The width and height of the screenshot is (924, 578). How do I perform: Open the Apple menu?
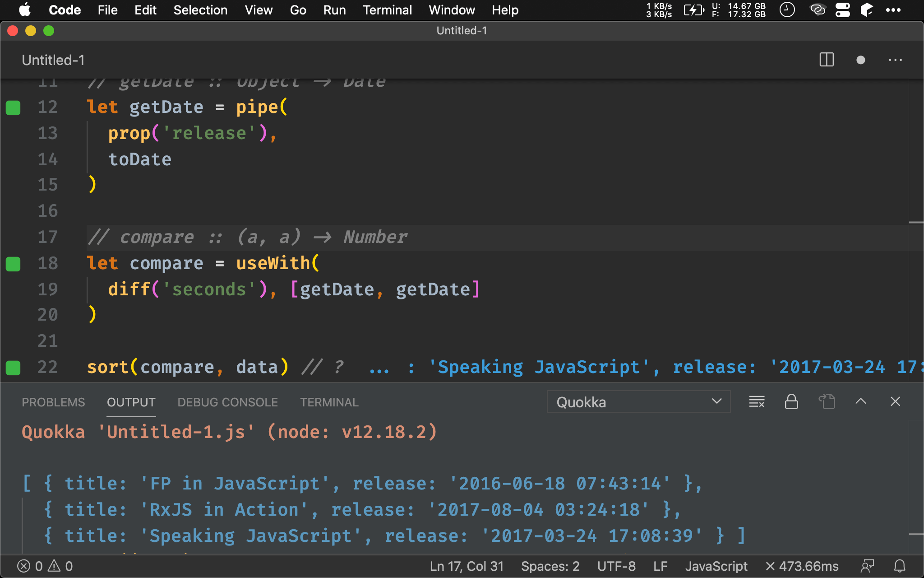(x=25, y=10)
